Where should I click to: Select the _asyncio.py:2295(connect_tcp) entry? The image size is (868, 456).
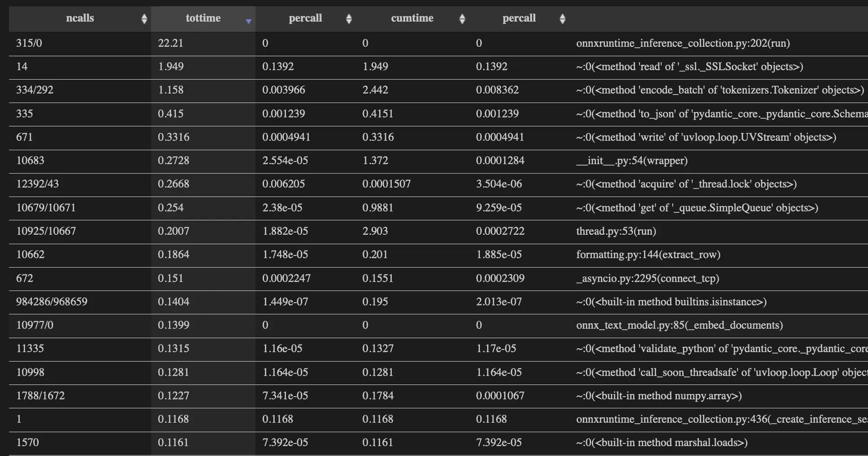(x=648, y=278)
